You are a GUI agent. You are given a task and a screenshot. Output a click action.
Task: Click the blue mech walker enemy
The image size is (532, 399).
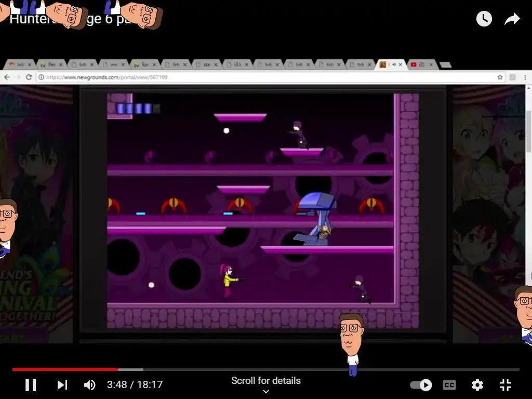click(x=315, y=219)
